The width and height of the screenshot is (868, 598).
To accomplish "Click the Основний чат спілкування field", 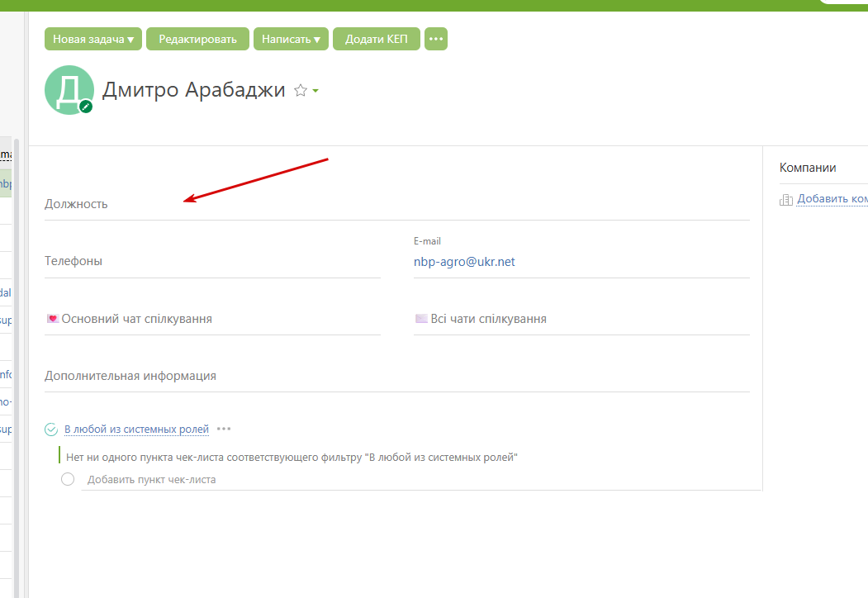I will [x=212, y=318].
